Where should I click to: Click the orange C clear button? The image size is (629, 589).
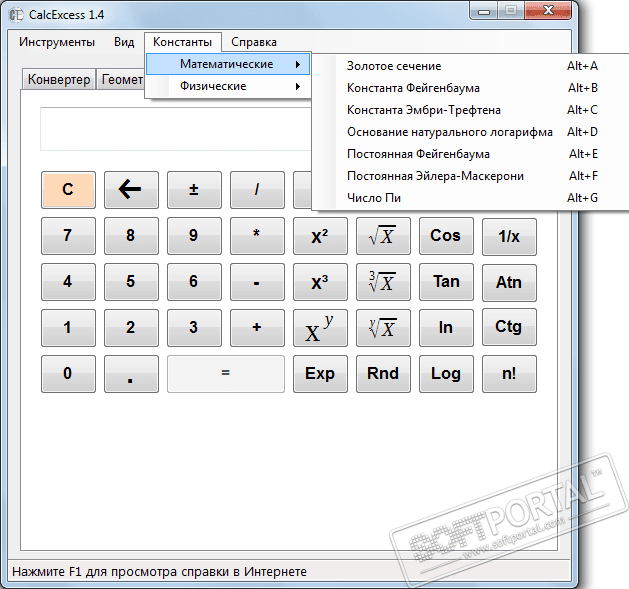[68, 190]
